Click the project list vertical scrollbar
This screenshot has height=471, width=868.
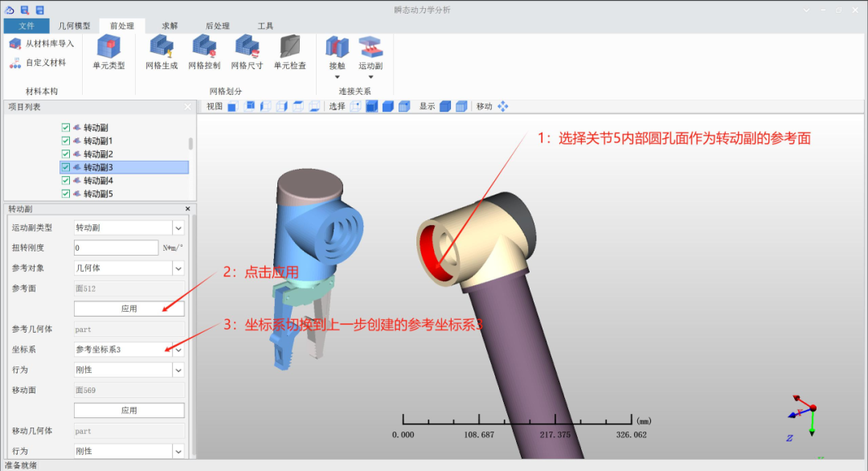tap(191, 144)
